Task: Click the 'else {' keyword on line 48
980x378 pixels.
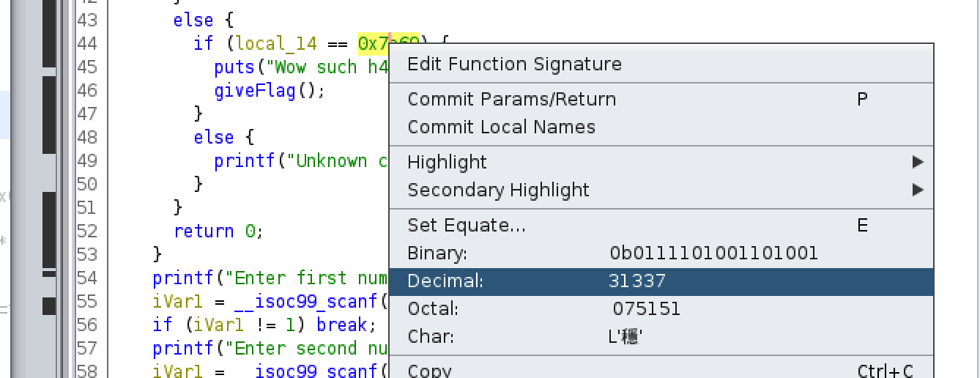Action: pyautogui.click(x=224, y=138)
